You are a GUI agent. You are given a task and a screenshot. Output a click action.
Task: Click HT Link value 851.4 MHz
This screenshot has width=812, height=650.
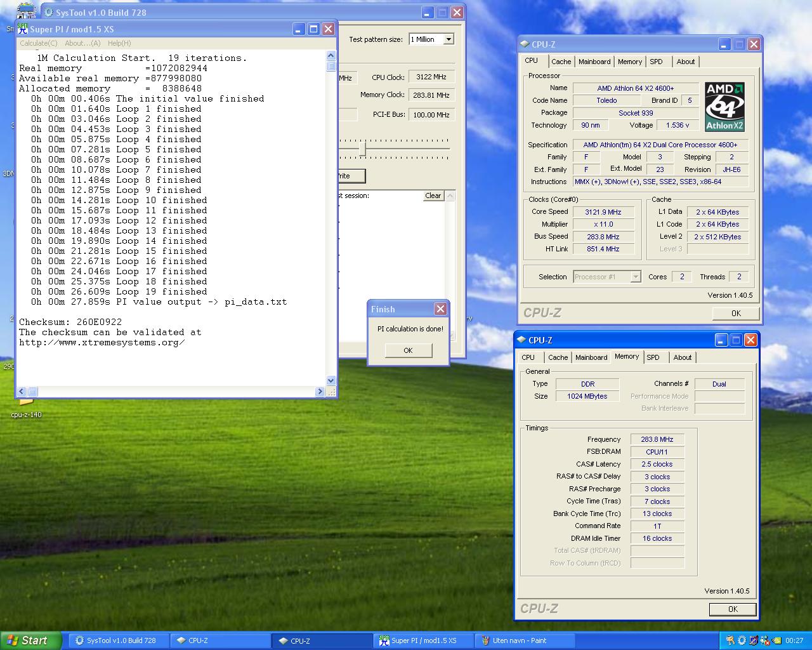coord(603,249)
